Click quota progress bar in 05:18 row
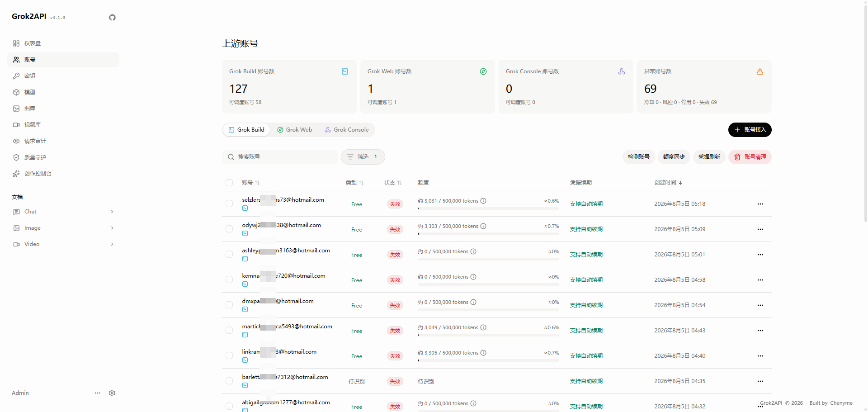The image size is (868, 412). (x=488, y=208)
